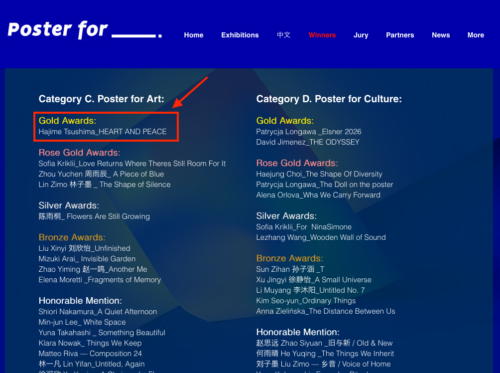The width and height of the screenshot is (500, 373).
Task: Click Patrycja Longawa _Elsner 2026 entry
Action: tap(309, 132)
